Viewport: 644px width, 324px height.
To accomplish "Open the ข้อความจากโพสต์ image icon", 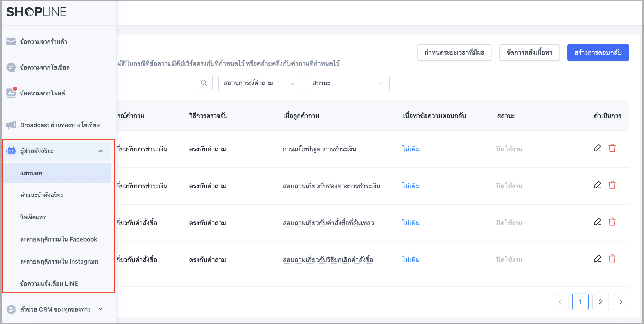I will [x=11, y=93].
